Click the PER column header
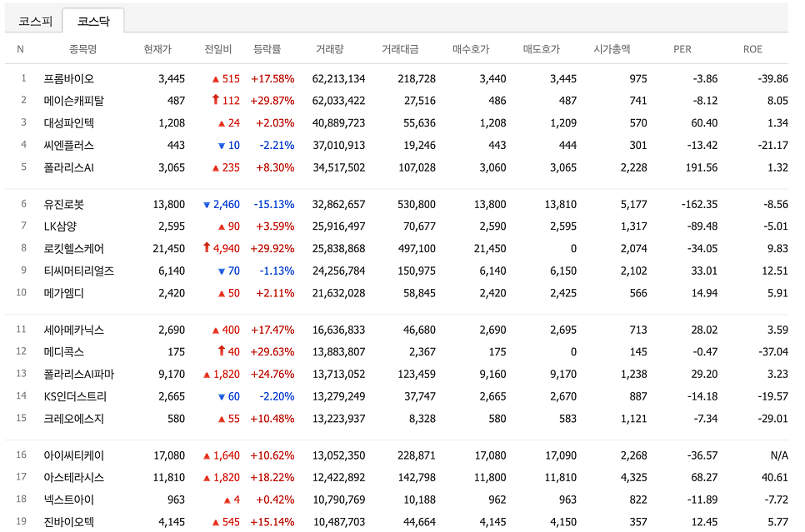 tap(682, 49)
